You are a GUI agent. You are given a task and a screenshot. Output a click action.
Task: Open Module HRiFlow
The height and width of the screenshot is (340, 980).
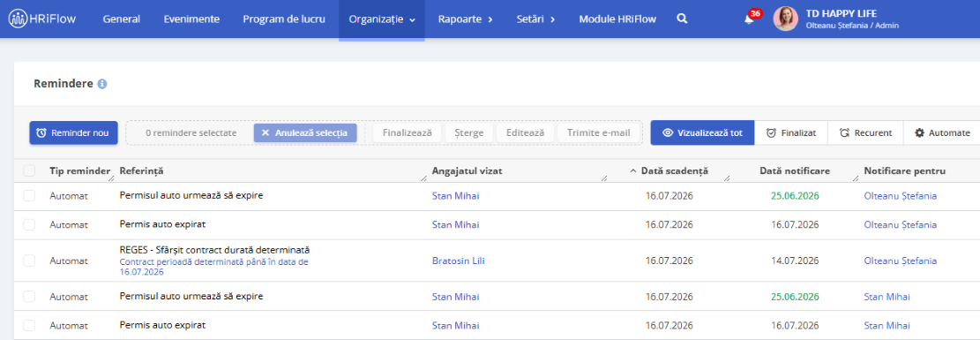tap(617, 19)
